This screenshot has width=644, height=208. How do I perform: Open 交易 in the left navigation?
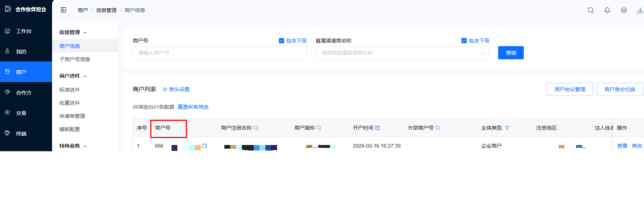[x=21, y=113]
